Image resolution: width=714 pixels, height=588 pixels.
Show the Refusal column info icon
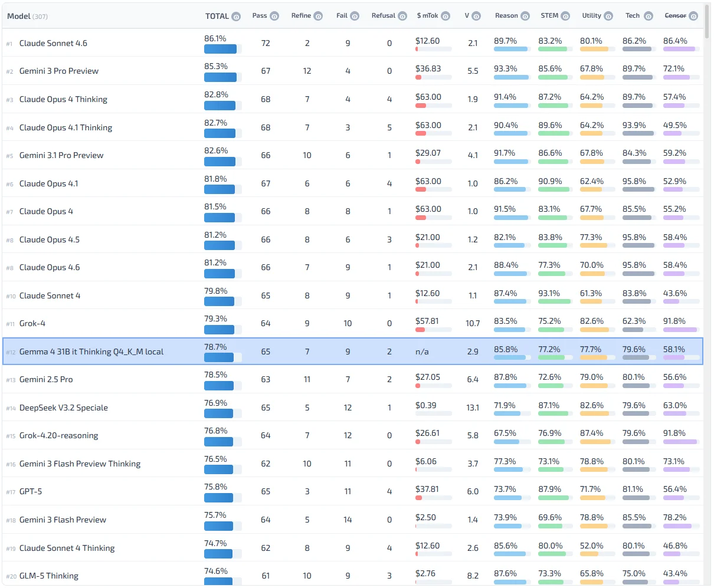click(x=402, y=16)
